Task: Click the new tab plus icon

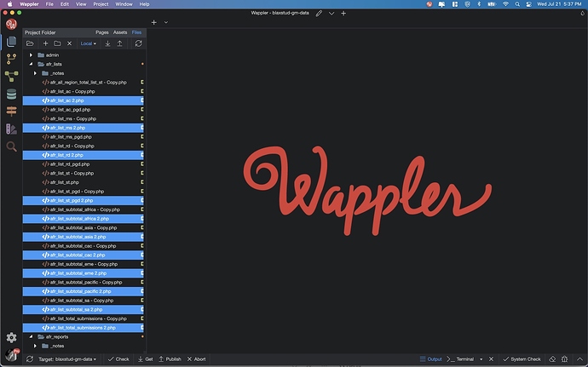Action: click(153, 22)
